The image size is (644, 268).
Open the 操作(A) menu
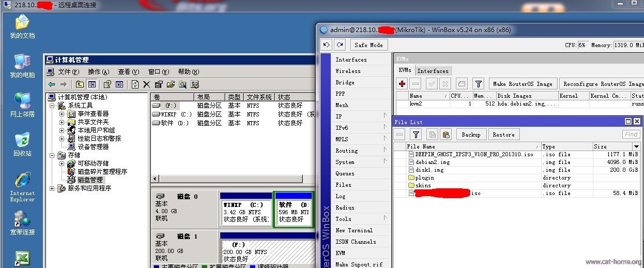click(98, 72)
